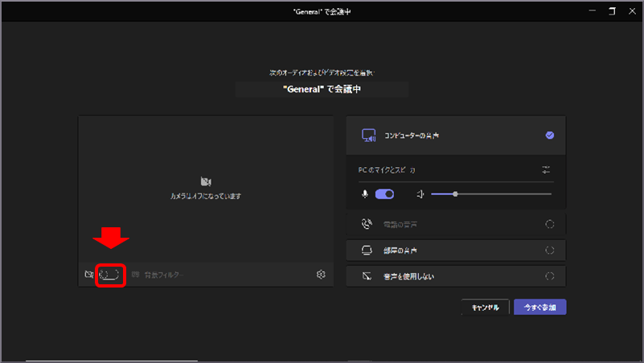Close the meeting window

coord(632,11)
